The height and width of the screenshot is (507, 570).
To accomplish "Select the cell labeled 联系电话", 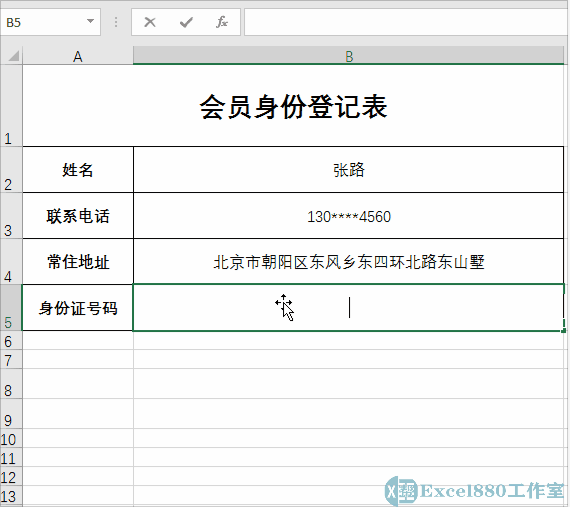I will click(78, 216).
